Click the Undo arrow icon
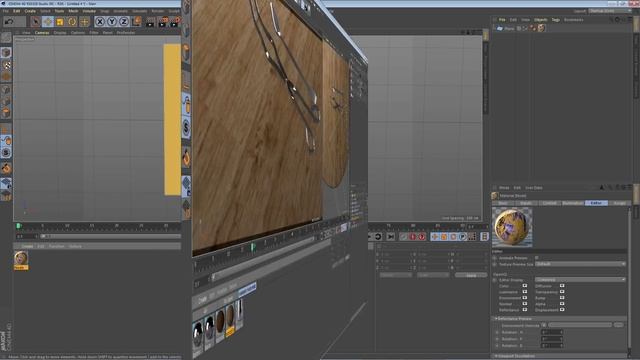The width and height of the screenshot is (640, 360). click(x=9, y=21)
